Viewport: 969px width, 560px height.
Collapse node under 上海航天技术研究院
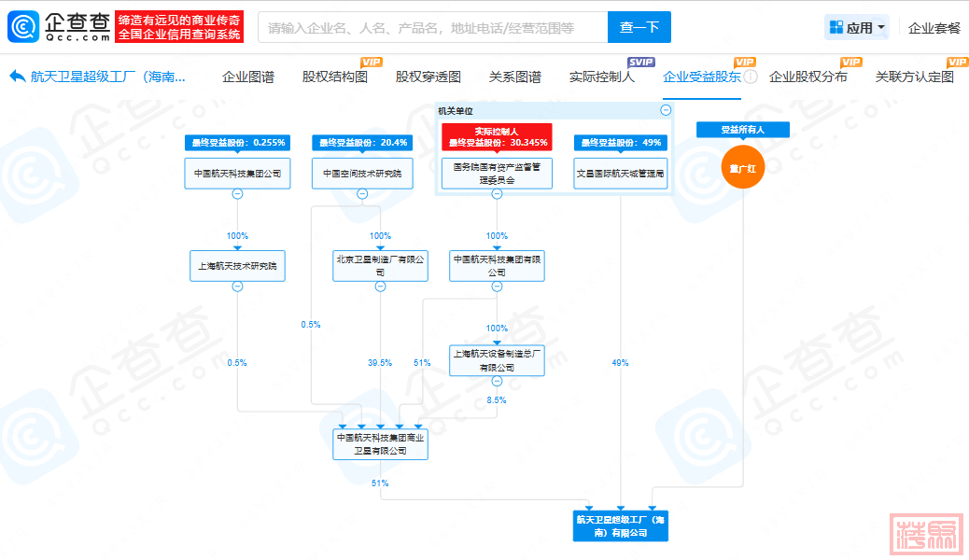click(237, 287)
